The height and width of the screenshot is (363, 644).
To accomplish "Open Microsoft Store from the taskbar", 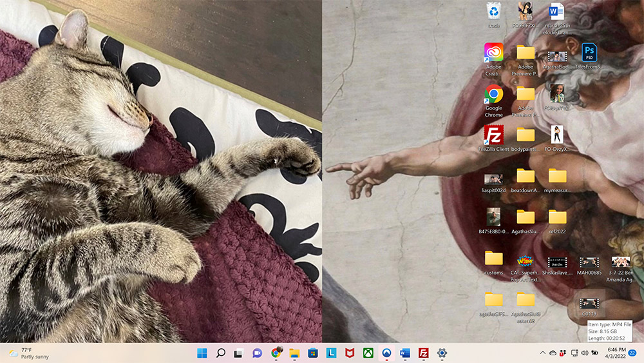I will click(x=313, y=353).
